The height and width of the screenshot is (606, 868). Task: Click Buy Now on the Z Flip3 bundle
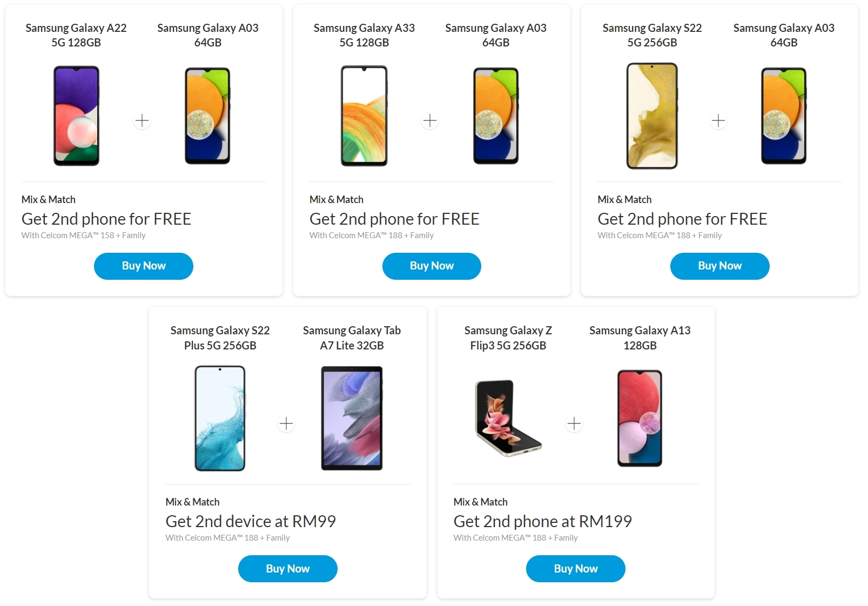pyautogui.click(x=575, y=568)
